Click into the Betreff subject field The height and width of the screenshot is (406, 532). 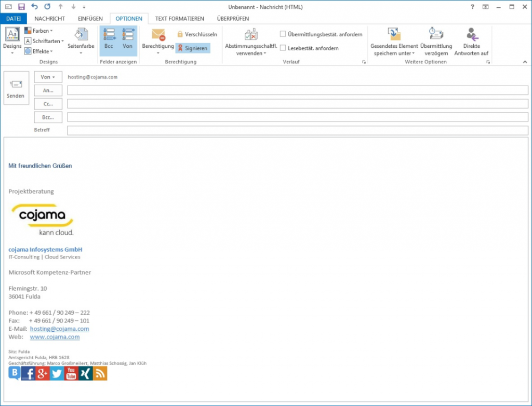click(x=297, y=130)
